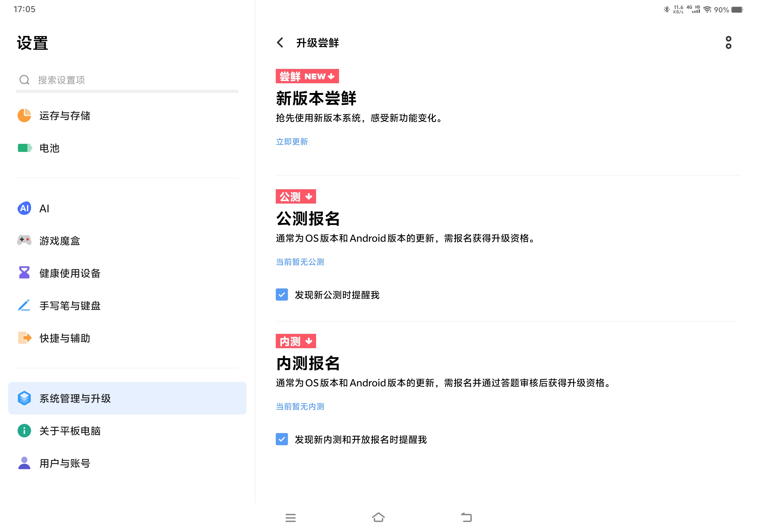Image resolution: width=757 pixels, height=532 pixels.
Task: Uncheck 发现新内测和开放报名时提醒我 checkbox
Action: coord(282,439)
